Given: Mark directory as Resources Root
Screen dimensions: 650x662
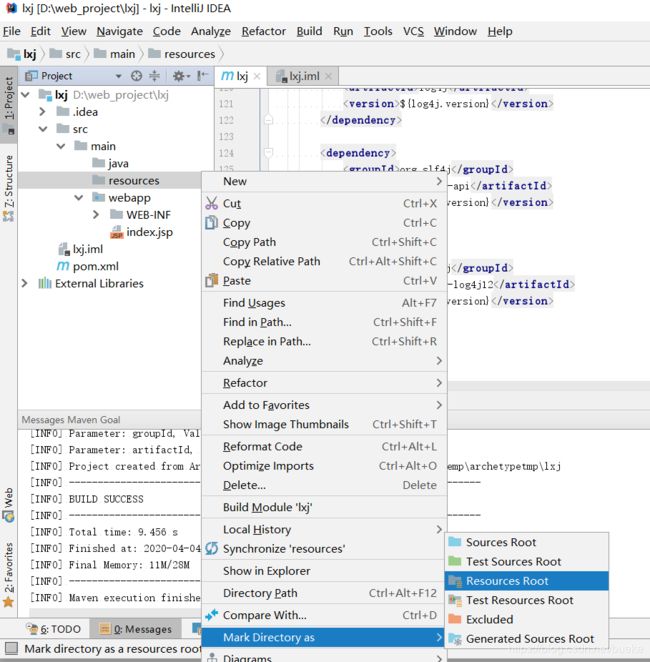Looking at the screenshot, I should click(527, 581).
